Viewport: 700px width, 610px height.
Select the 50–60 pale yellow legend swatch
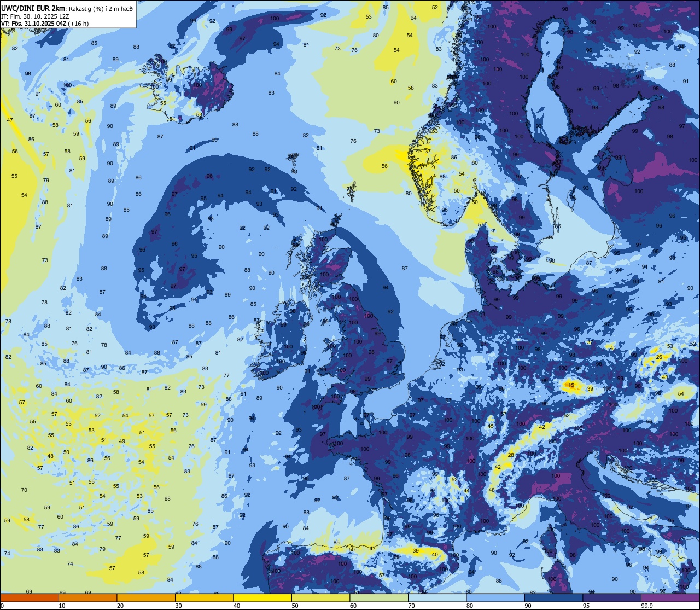(321, 597)
